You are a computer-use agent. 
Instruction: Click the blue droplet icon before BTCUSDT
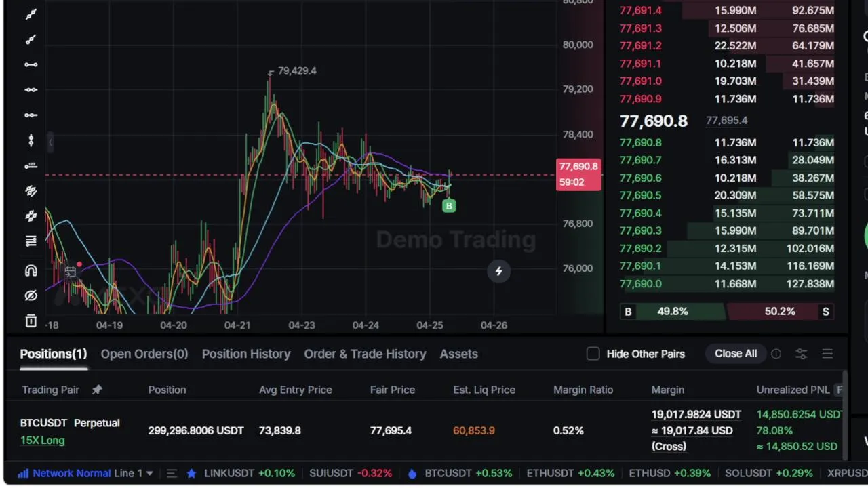click(x=412, y=474)
